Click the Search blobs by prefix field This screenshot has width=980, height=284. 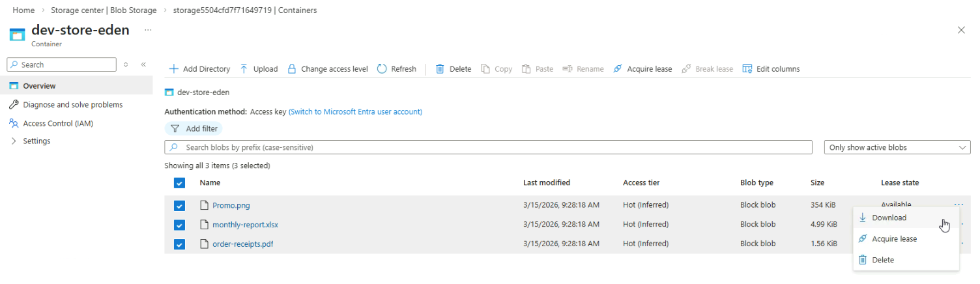tap(489, 148)
